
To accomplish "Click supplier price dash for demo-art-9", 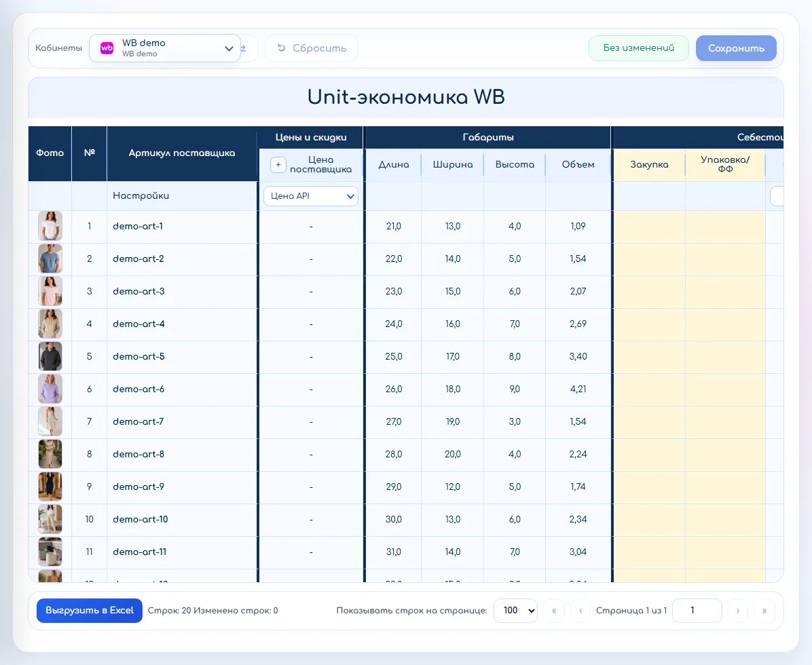I will click(x=311, y=487).
